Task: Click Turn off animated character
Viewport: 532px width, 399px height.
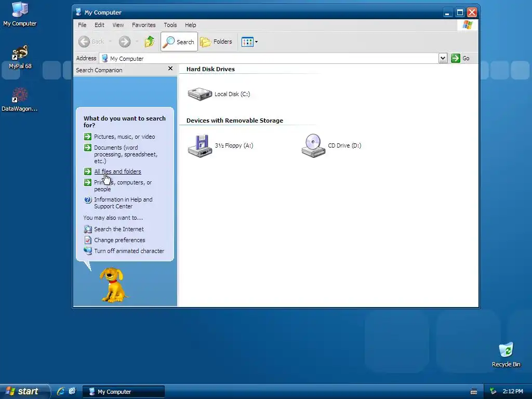Action: (x=129, y=251)
